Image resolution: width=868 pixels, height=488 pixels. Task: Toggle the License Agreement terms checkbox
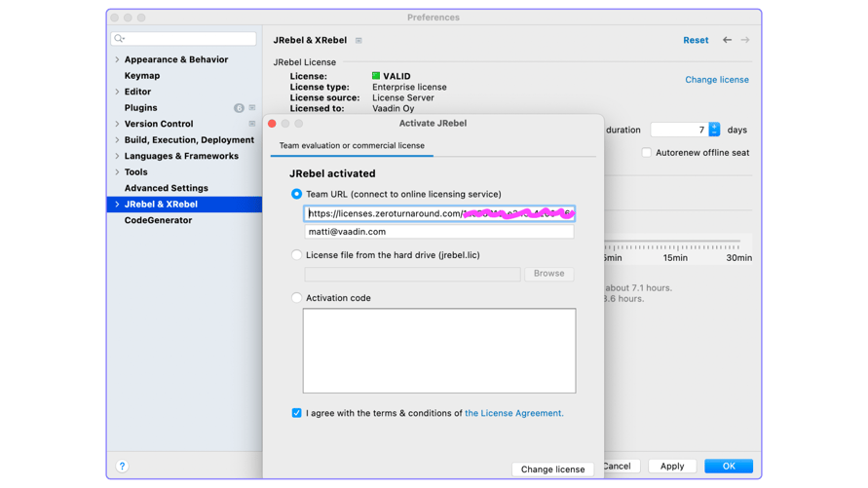297,413
